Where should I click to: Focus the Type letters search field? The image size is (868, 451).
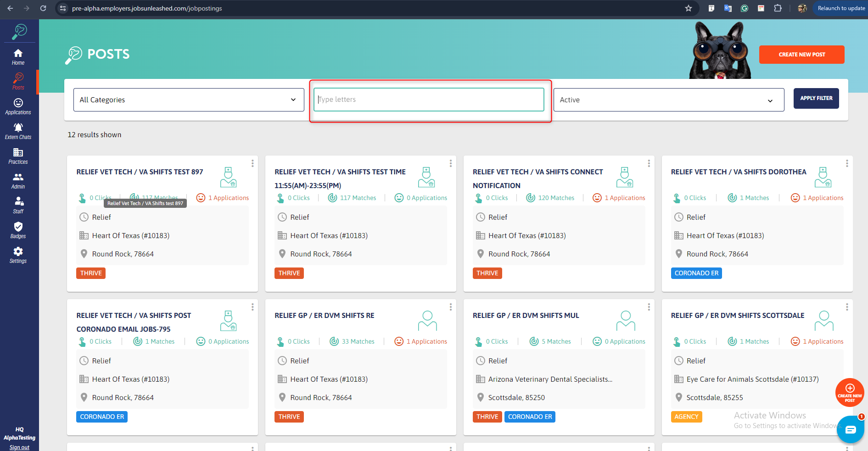point(429,100)
